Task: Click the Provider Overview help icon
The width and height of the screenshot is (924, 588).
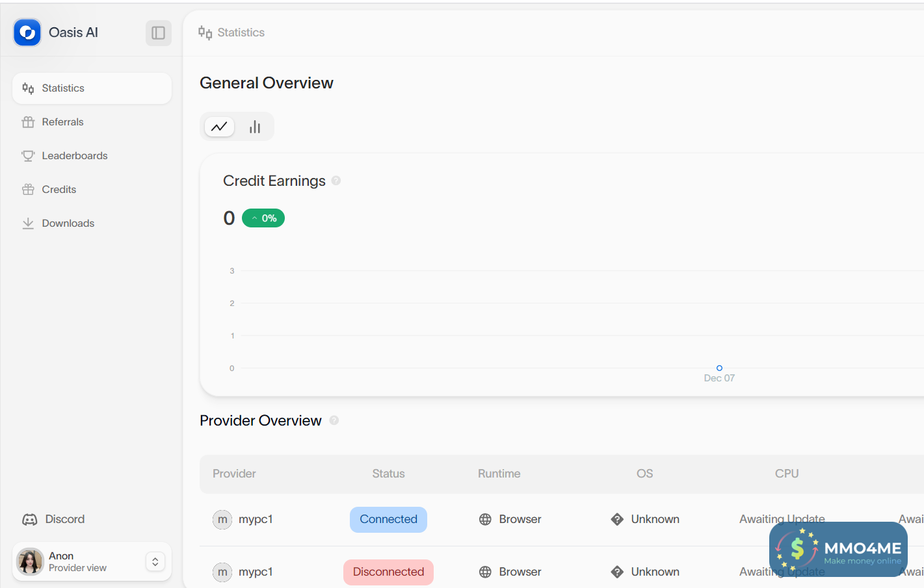Action: point(334,420)
